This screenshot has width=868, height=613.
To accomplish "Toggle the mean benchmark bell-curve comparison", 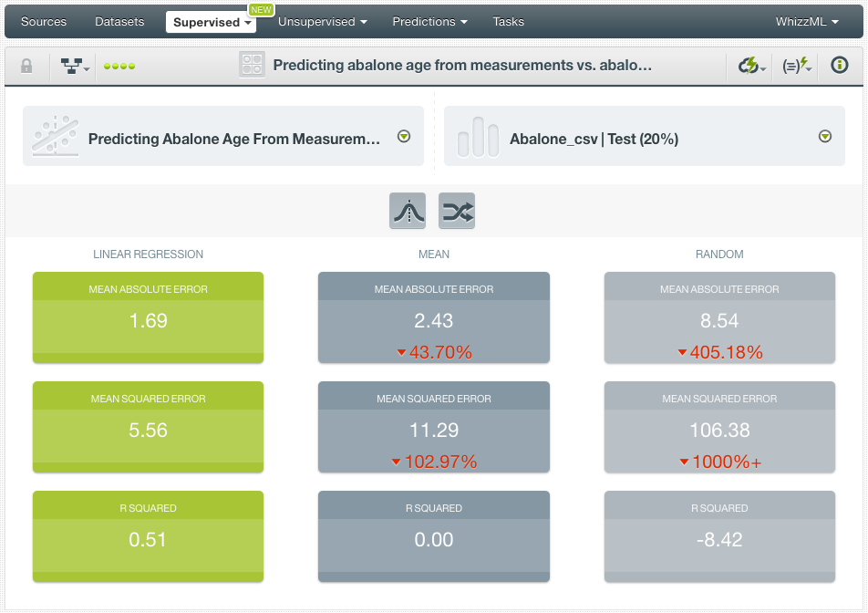I will tap(407, 211).
